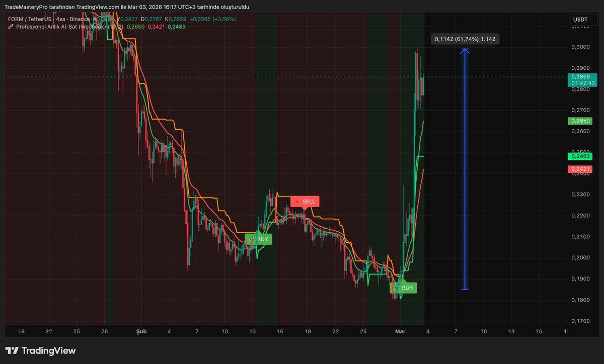Click the 28 date label on time axis
This screenshot has width=604, height=364.
(104, 332)
